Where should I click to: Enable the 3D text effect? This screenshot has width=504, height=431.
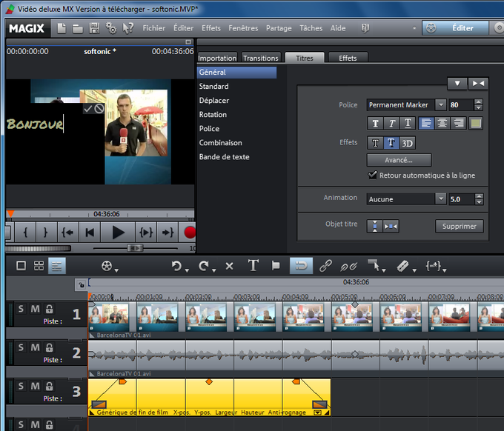tap(407, 143)
